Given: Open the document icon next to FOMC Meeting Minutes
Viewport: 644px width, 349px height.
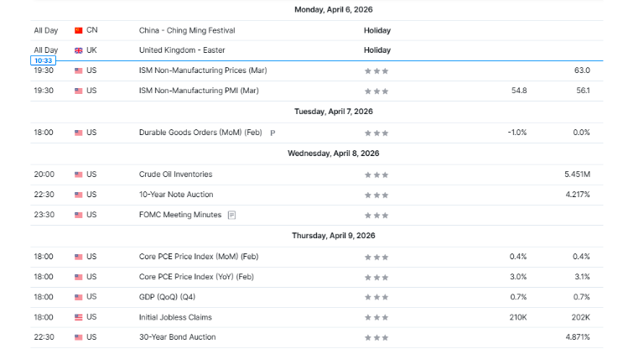Looking at the screenshot, I should tap(232, 215).
